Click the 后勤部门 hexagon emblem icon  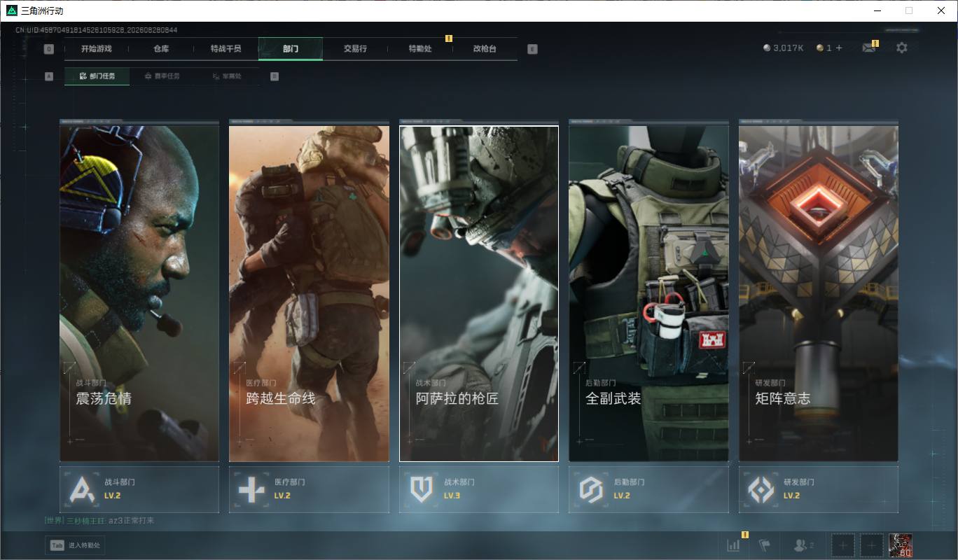591,489
